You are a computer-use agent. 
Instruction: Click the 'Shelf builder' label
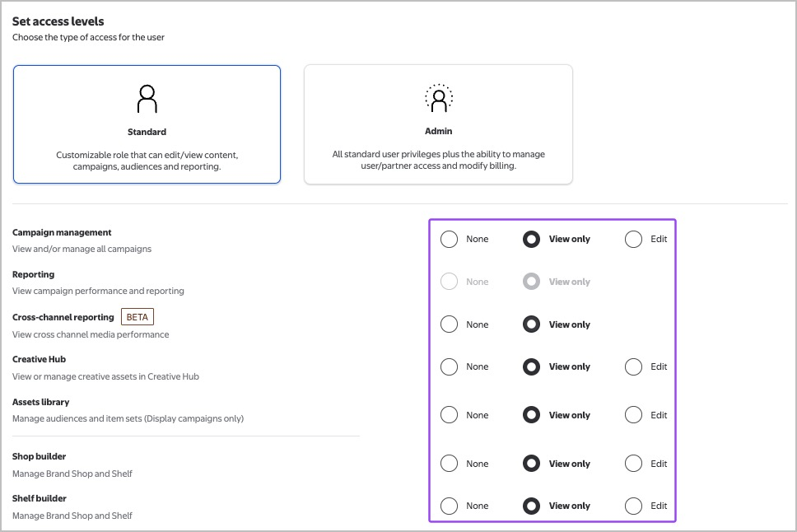tap(40, 499)
